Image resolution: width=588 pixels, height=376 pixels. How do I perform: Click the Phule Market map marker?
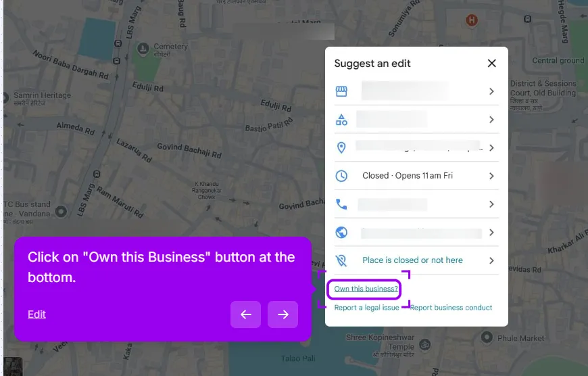tap(487, 337)
